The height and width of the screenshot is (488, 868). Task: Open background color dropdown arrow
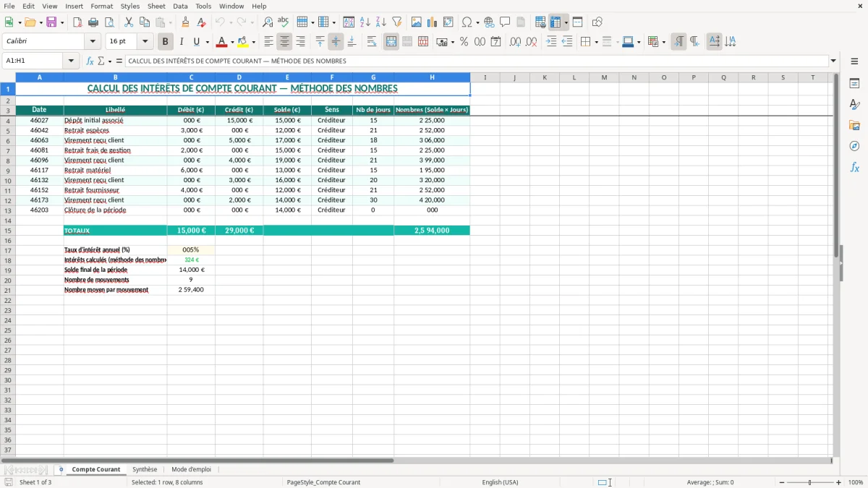pos(253,42)
